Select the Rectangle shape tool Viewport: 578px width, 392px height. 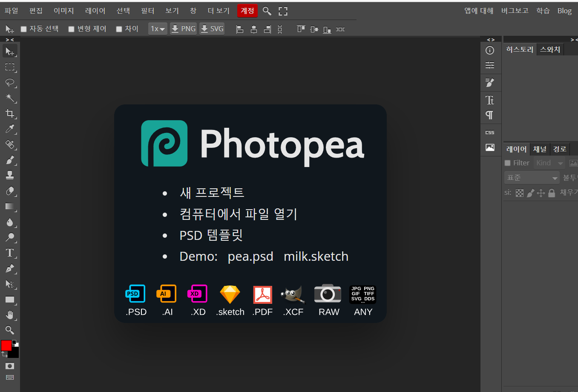pos(10,300)
